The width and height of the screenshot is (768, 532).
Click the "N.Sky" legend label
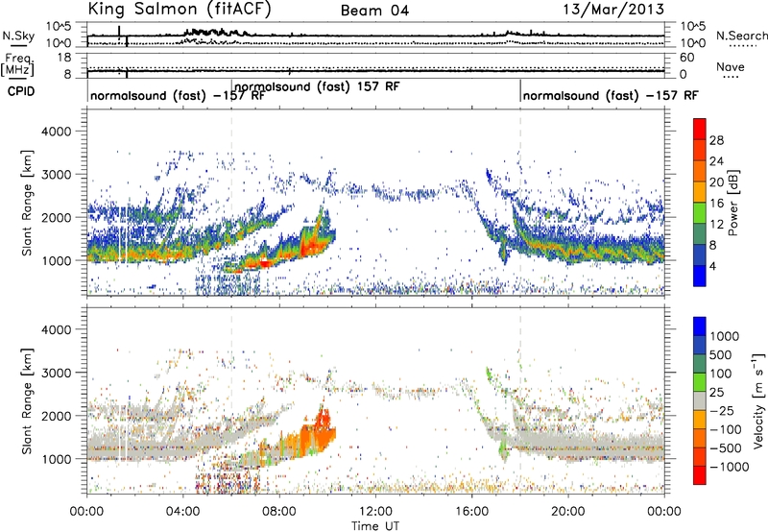tap(18, 36)
